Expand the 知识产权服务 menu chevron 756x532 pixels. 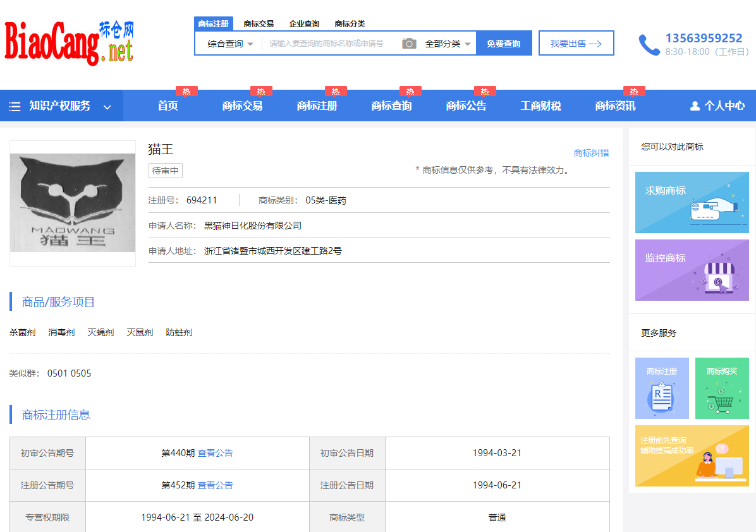point(107,107)
